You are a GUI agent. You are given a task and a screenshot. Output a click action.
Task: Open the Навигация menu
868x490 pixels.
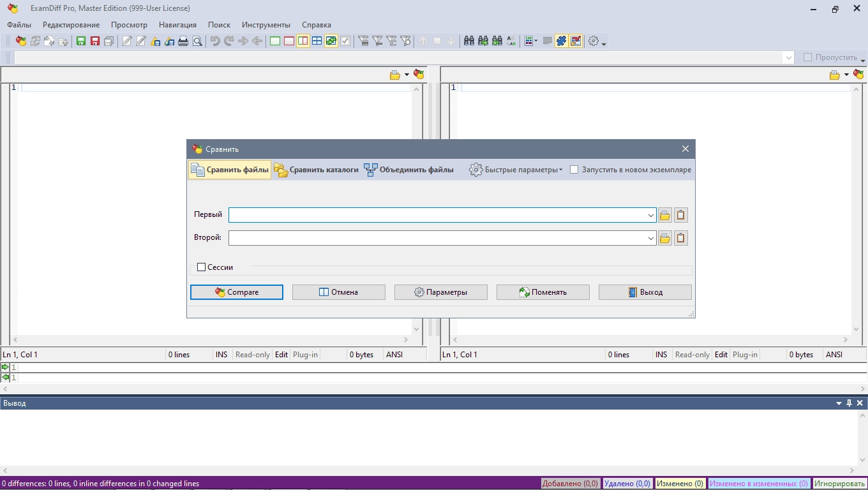coord(177,25)
